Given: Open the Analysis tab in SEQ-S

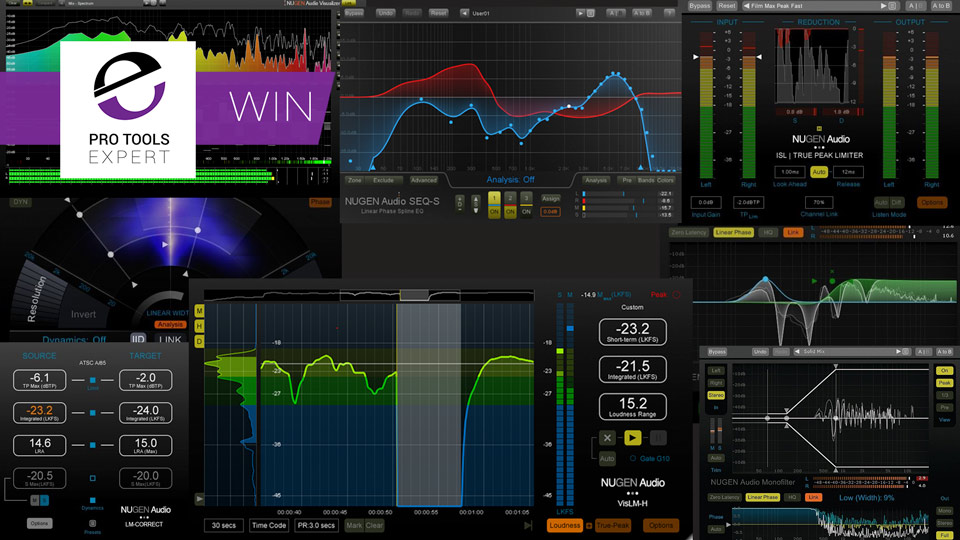Looking at the screenshot, I should tap(596, 181).
